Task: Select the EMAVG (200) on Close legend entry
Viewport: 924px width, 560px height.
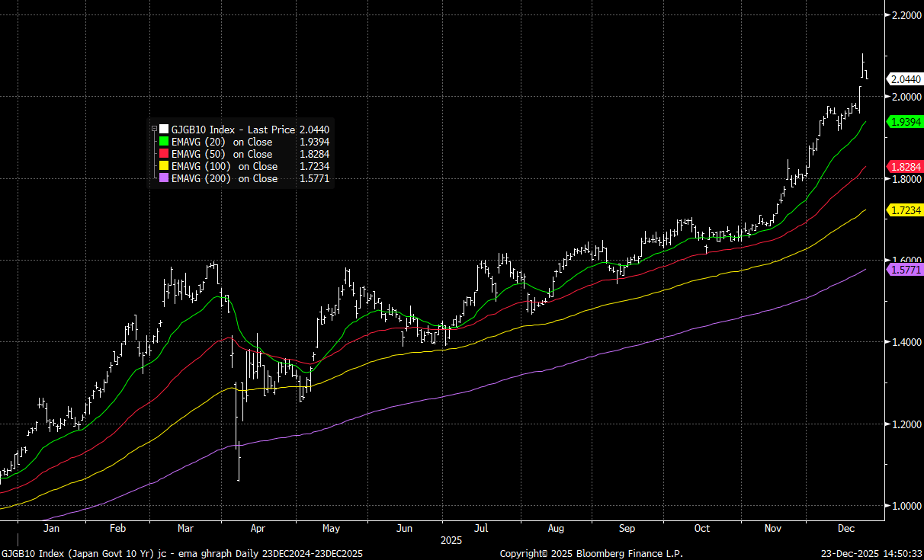Action: [224, 178]
